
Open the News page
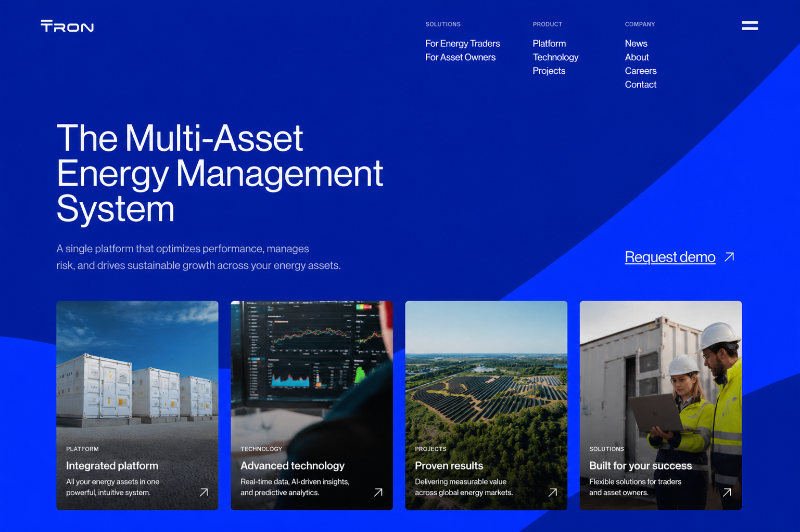point(636,44)
